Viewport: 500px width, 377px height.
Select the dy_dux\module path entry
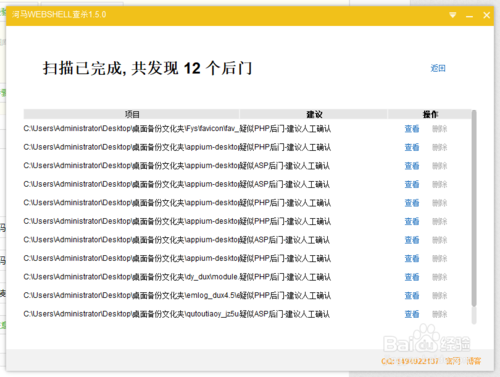pos(131,277)
